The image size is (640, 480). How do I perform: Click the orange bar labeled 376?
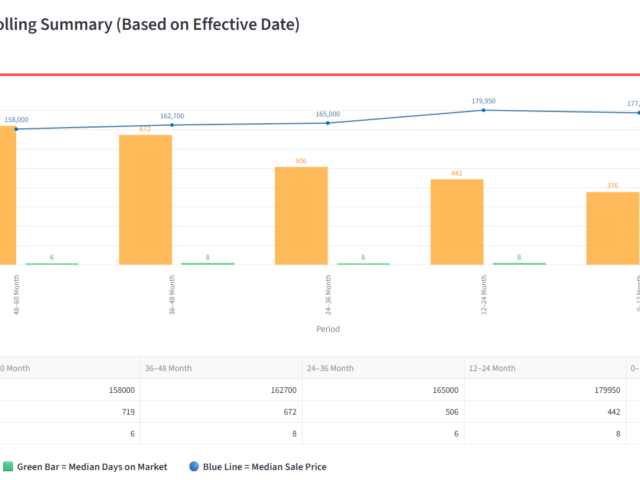612,228
